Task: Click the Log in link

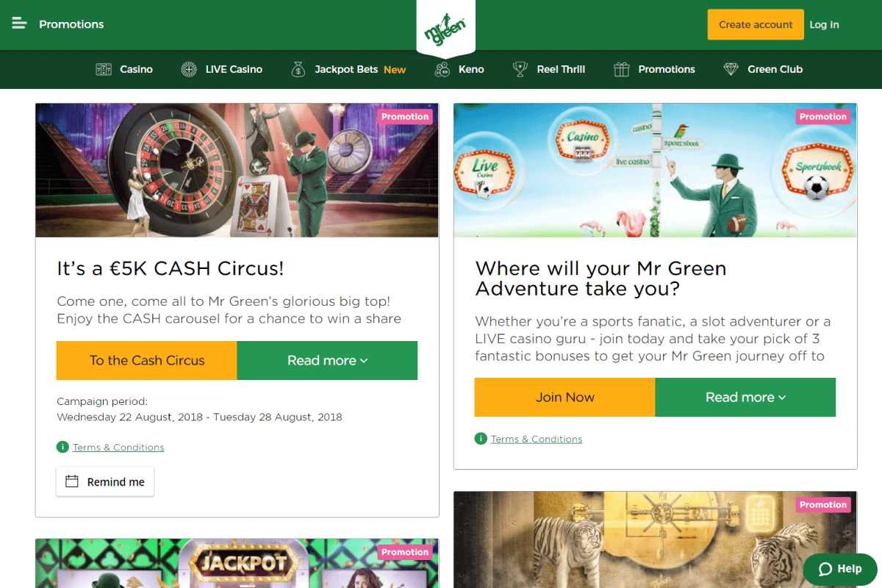Action: point(824,24)
